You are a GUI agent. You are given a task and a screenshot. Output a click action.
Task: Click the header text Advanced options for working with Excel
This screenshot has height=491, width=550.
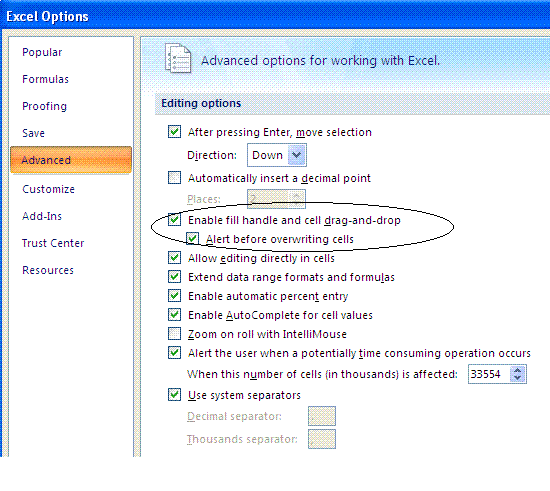(320, 61)
